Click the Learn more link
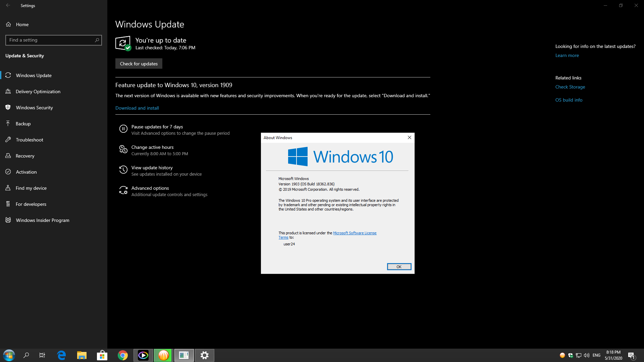 (x=567, y=55)
